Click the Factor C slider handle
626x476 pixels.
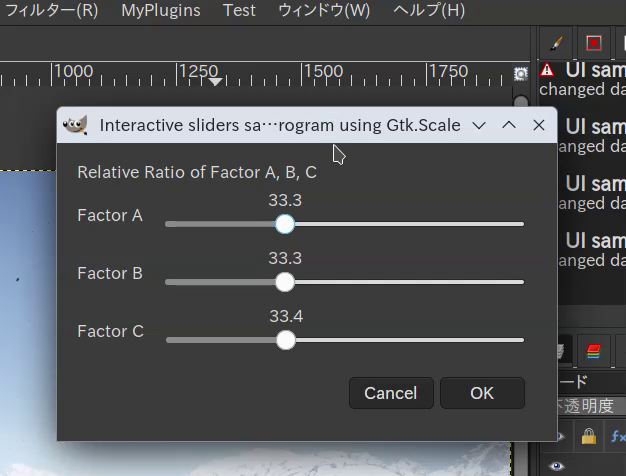pyautogui.click(x=286, y=340)
